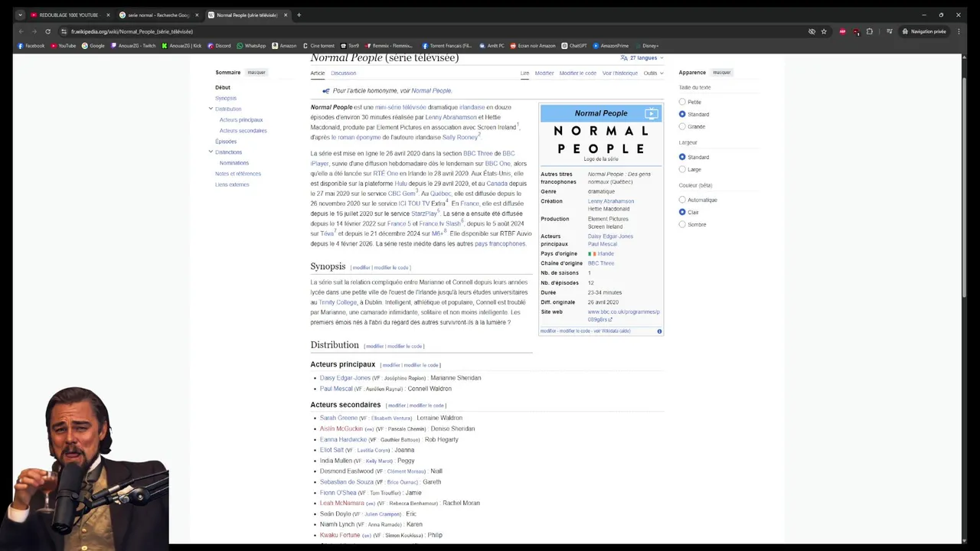
Task: Open the Discord bookmark
Action: coord(219,45)
